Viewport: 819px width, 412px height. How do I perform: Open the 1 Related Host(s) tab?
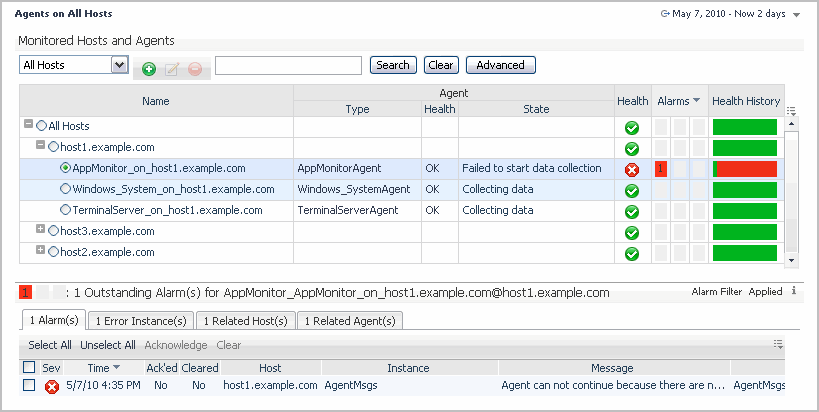coord(245,320)
